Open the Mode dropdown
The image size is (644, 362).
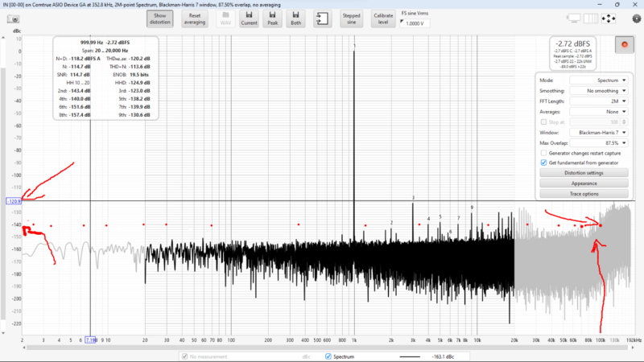click(599, 80)
